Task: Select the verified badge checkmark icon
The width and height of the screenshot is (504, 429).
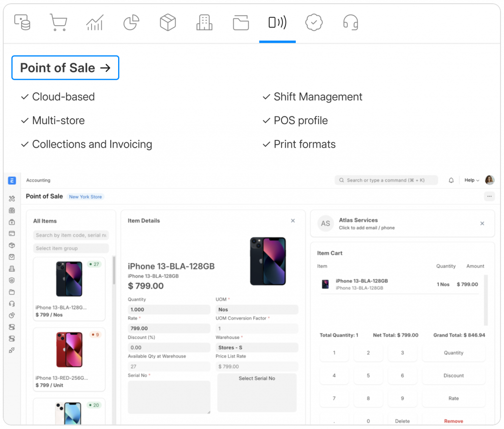Action: click(314, 23)
